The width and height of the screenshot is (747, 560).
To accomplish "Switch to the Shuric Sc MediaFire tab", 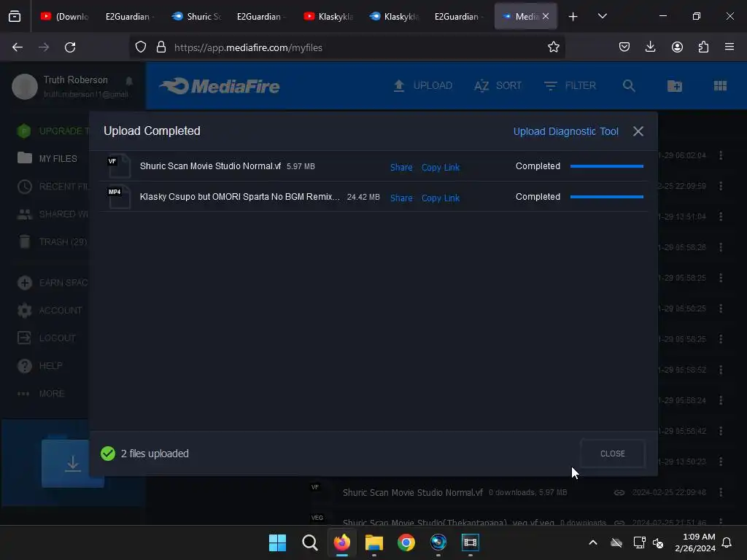I will [197, 17].
